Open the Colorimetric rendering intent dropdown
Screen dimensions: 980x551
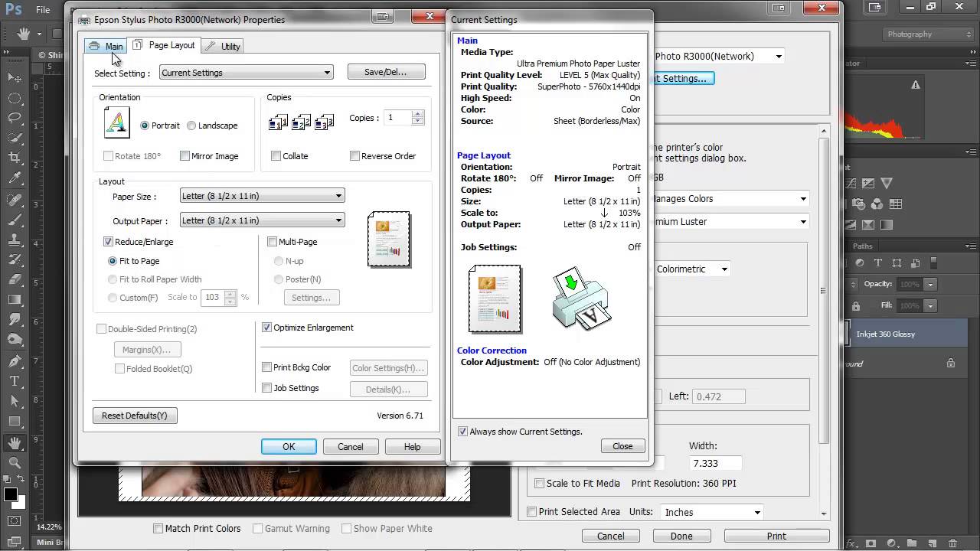pyautogui.click(x=693, y=269)
